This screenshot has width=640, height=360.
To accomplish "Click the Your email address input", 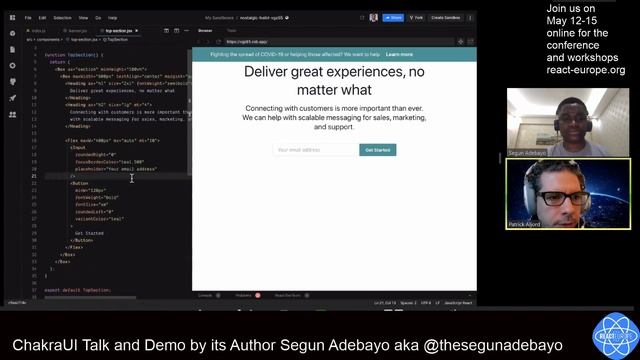I will 316,150.
